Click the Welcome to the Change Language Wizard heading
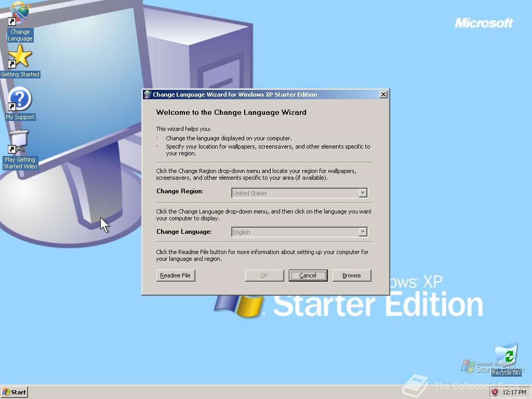Viewport: 532px width, 399px height. (231, 112)
